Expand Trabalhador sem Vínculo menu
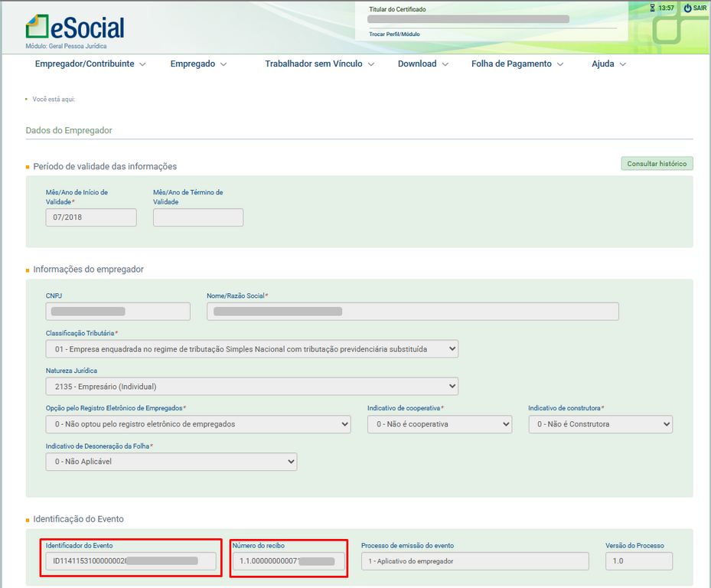This screenshot has height=588, width=711. click(319, 64)
